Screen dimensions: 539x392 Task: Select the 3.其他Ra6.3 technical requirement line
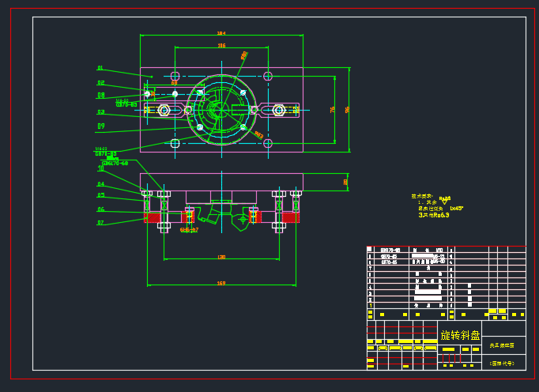[x=434, y=215]
